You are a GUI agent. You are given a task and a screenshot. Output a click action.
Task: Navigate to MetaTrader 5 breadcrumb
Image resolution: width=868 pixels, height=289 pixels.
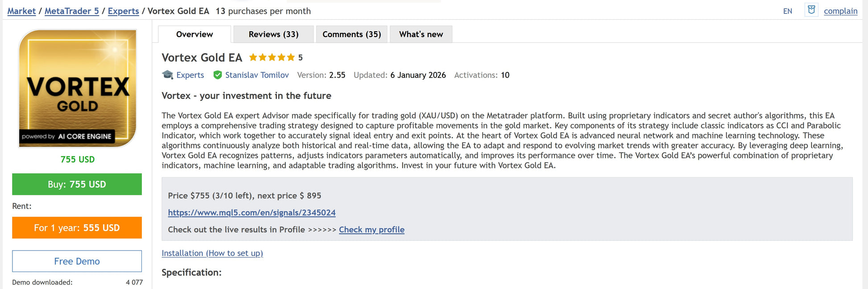pyautogui.click(x=72, y=11)
